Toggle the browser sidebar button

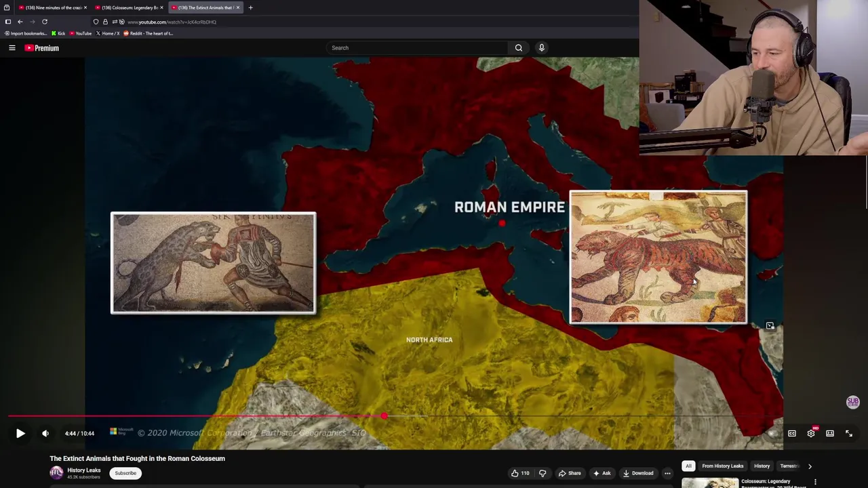point(7,22)
